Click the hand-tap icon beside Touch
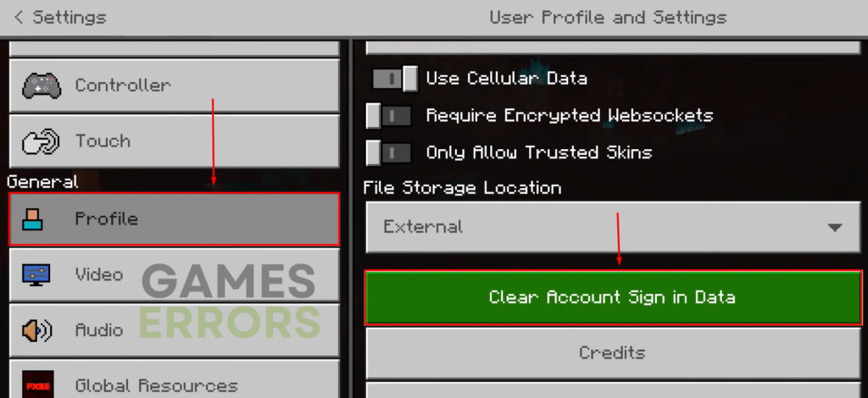The image size is (868, 398). (42, 141)
